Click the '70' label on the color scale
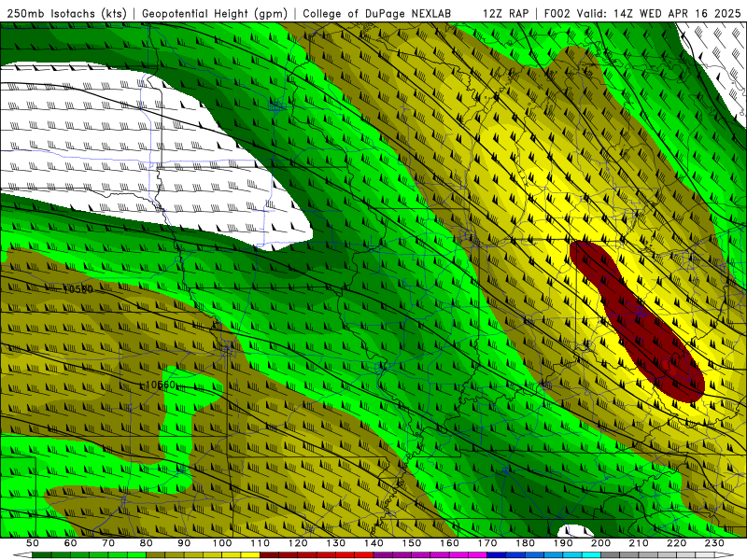This screenshot has height=560, width=747. point(108,543)
